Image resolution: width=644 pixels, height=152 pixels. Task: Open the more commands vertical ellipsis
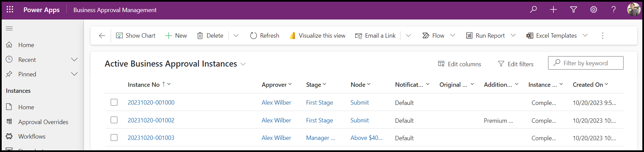click(602, 36)
